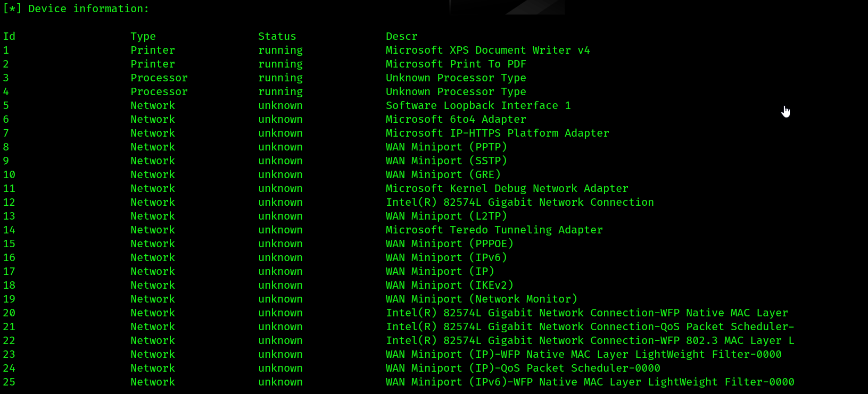This screenshot has width=868, height=394.
Task: Select WAN Miniport (IP)-QoS Packet Scheduler-0000 entry
Action: (x=523, y=368)
